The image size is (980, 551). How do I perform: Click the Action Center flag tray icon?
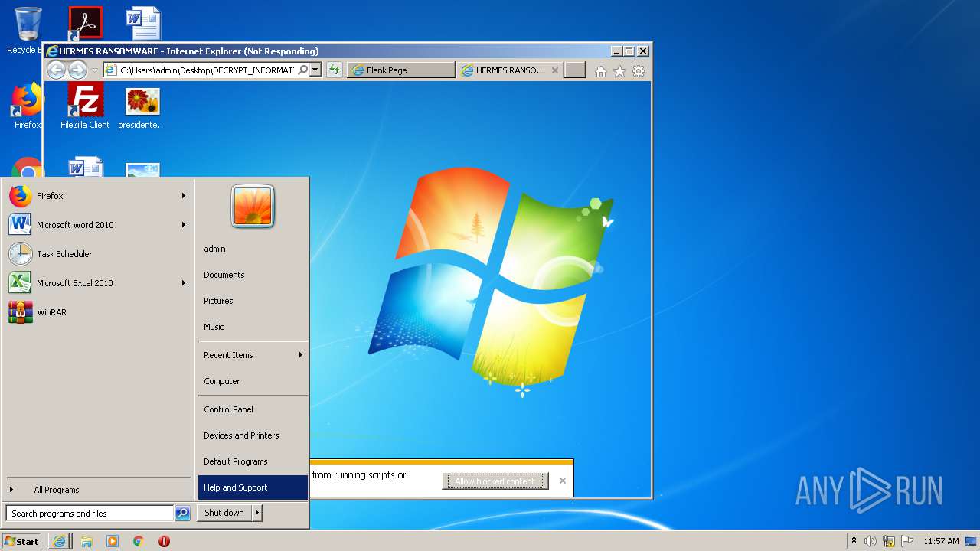click(x=907, y=541)
